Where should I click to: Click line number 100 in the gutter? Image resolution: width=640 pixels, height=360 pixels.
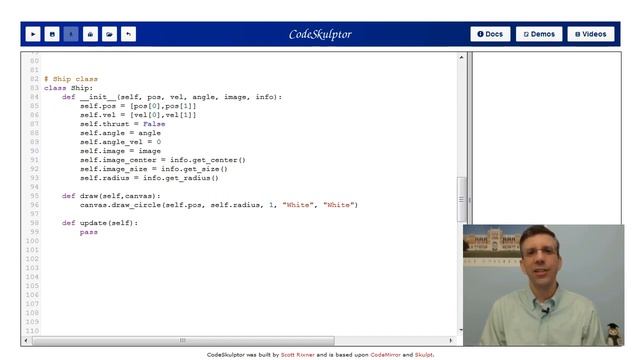click(32, 241)
